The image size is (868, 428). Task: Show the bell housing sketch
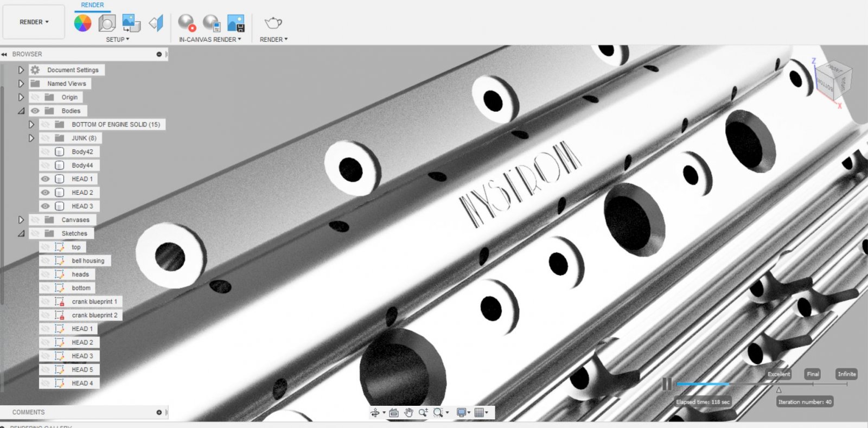click(x=46, y=261)
